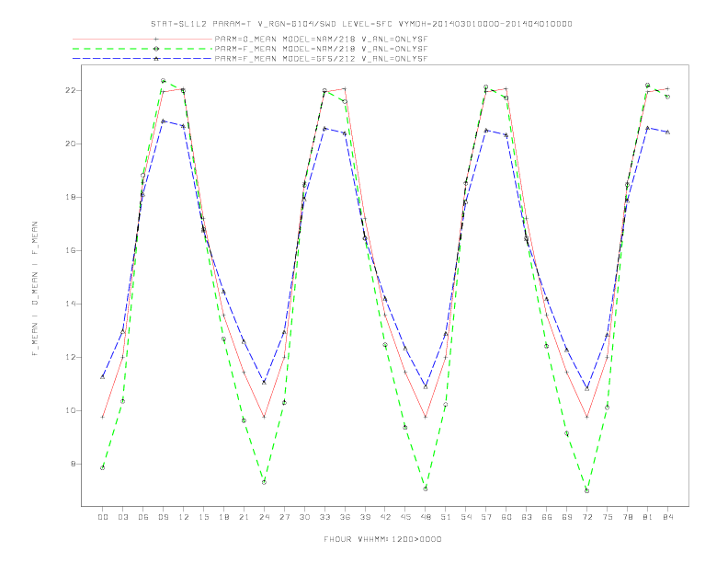This screenshot has height=563, width=728.
Task: Click green circle data point at hour 00
Action: coord(103,467)
